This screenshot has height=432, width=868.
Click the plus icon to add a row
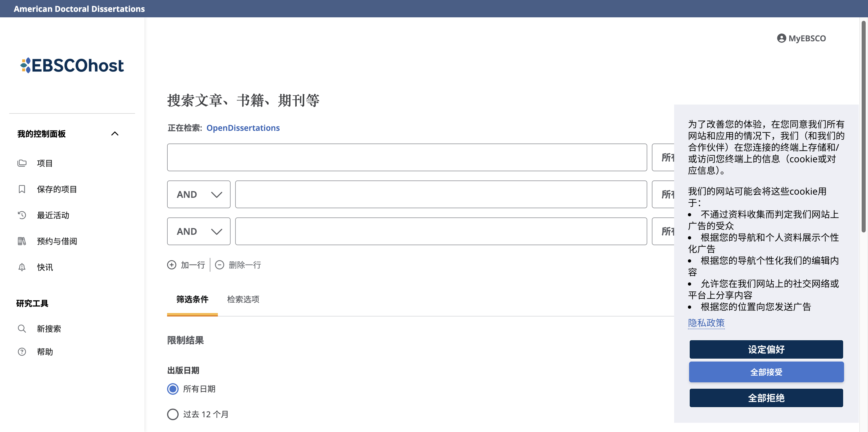tap(171, 265)
